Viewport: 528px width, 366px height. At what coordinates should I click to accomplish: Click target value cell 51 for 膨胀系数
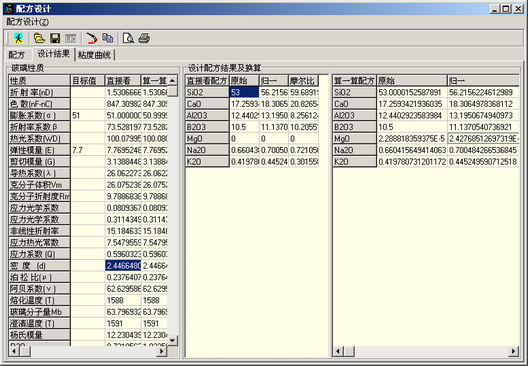tap(88, 115)
